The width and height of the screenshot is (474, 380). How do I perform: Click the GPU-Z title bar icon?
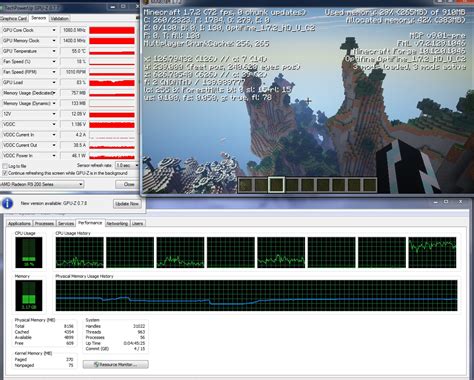pyautogui.click(x=1, y=7)
